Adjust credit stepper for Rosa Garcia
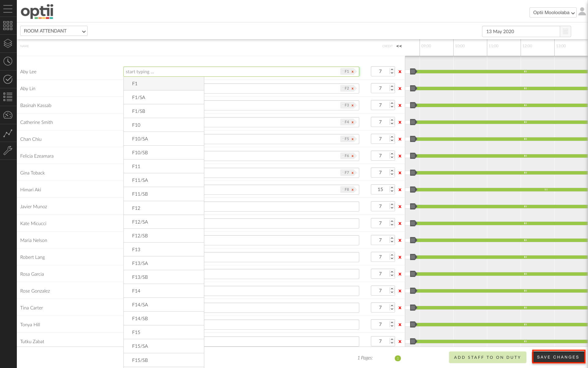 [392, 274]
